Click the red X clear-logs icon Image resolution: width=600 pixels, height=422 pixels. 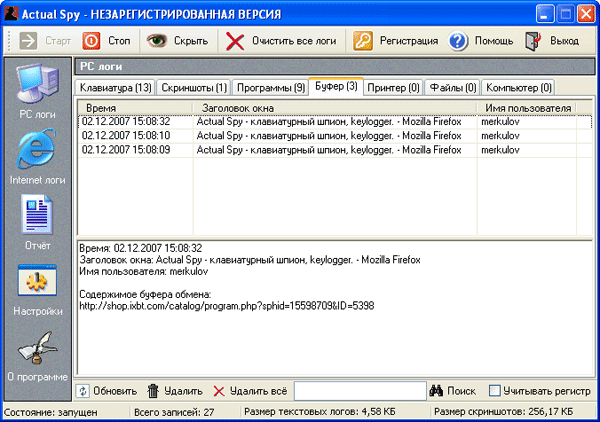tap(235, 41)
